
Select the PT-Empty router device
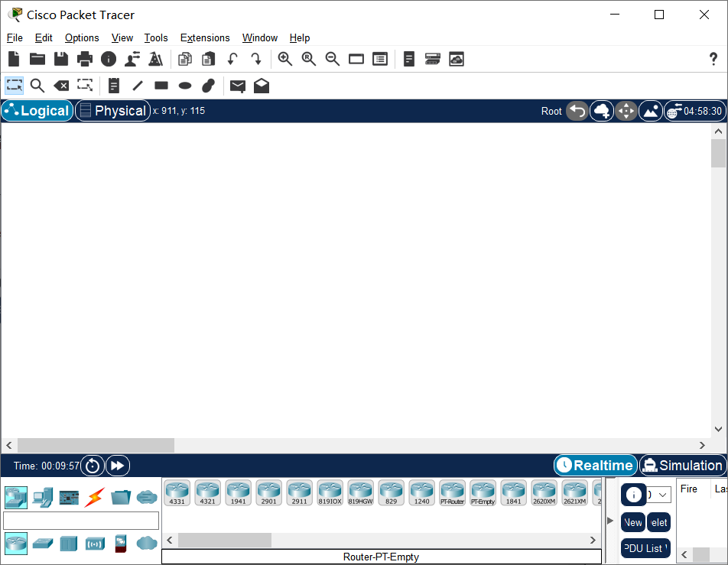click(x=483, y=493)
